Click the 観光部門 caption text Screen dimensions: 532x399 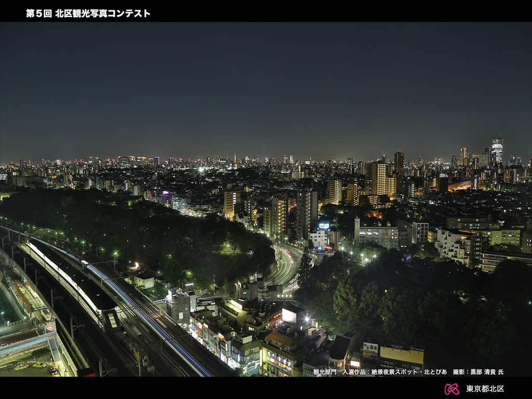325,372
